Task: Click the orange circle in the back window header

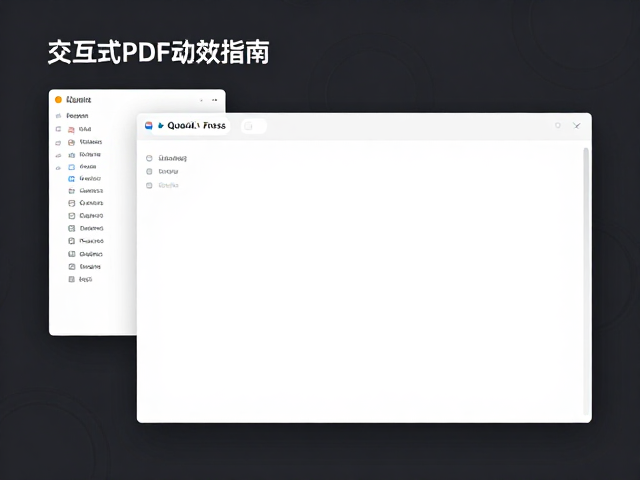Action: (58, 100)
